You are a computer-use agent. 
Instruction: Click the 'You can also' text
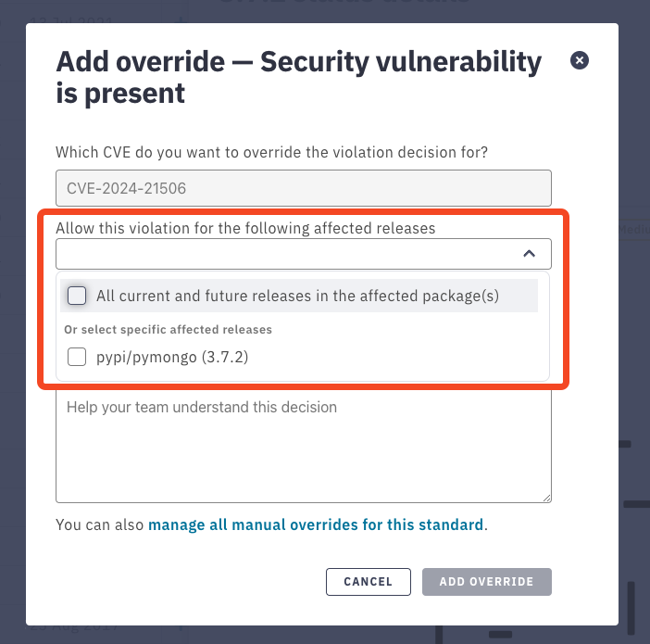[99, 524]
